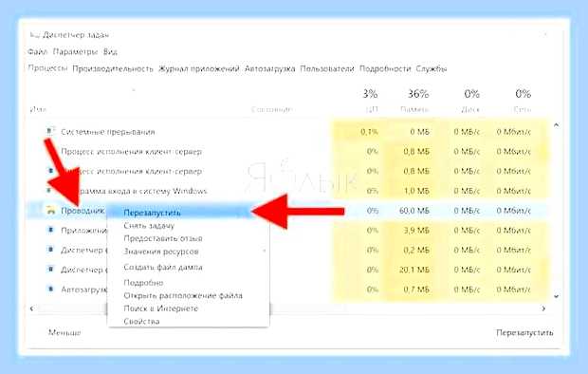The height and width of the screenshot is (374, 588).
Task: Sort by the Сеть column header
Action: [523, 101]
